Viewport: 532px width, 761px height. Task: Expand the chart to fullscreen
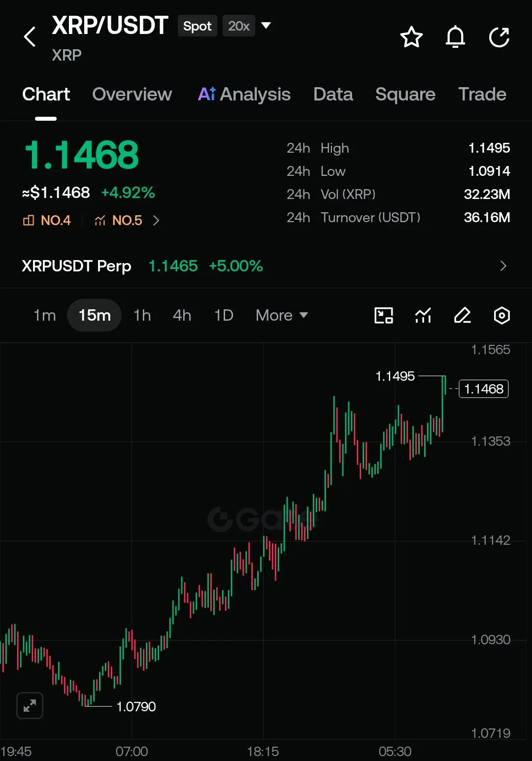pos(30,706)
